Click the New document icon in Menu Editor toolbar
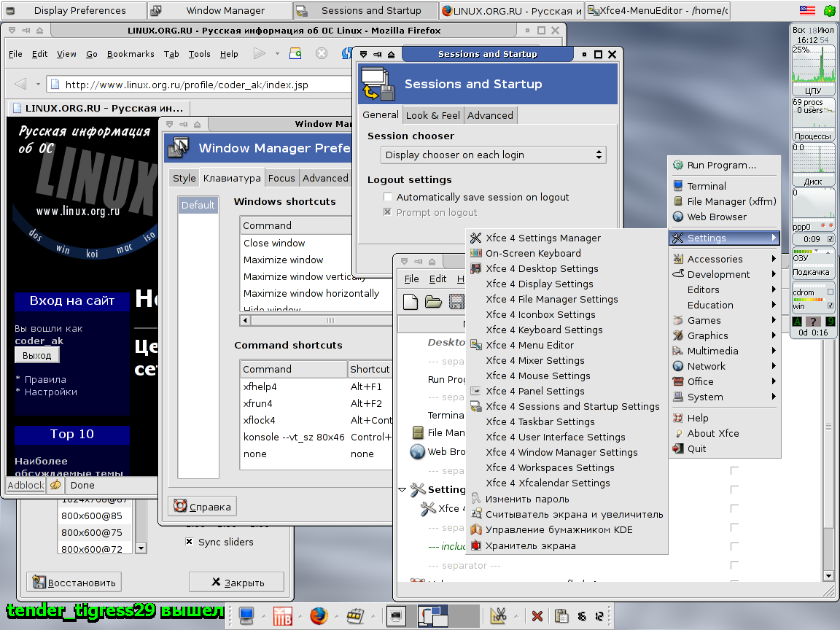840x630 pixels. [411, 302]
